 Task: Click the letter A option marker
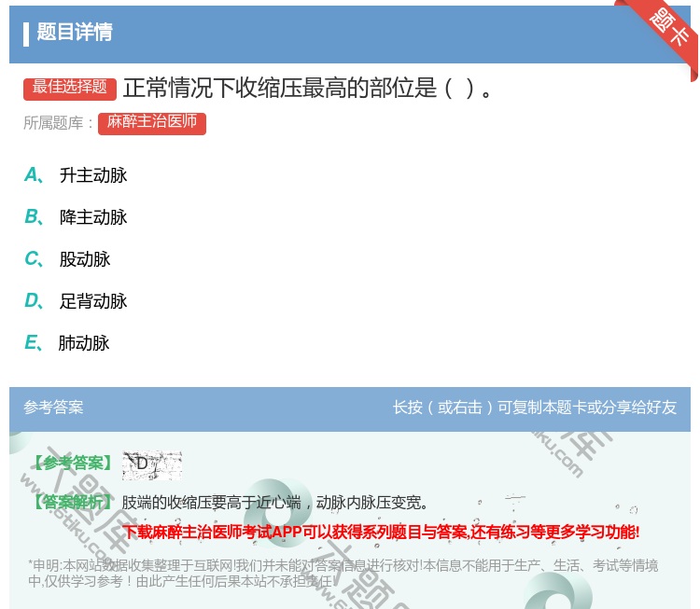pyautogui.click(x=32, y=175)
